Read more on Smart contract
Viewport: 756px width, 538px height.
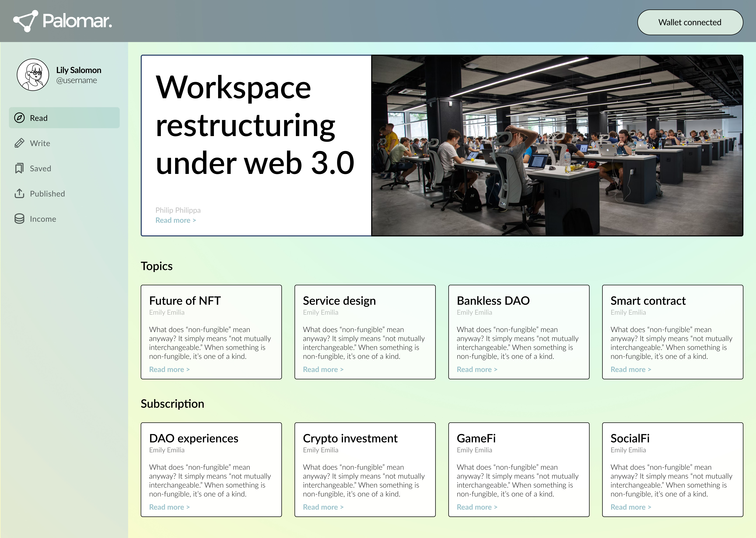coord(631,369)
